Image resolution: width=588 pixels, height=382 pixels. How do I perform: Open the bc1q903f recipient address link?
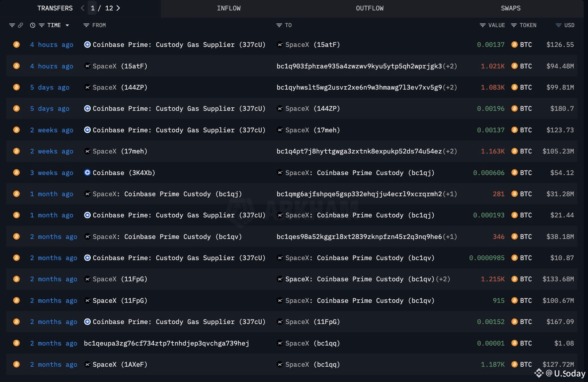click(359, 66)
